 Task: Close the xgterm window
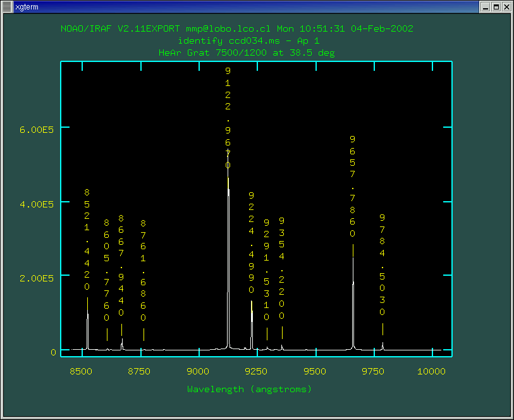coord(507,7)
